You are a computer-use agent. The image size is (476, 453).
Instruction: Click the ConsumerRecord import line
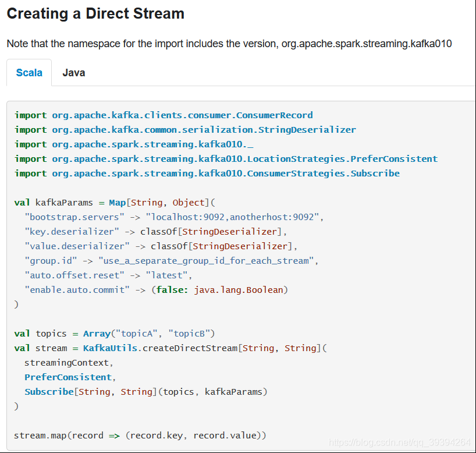tap(164, 115)
